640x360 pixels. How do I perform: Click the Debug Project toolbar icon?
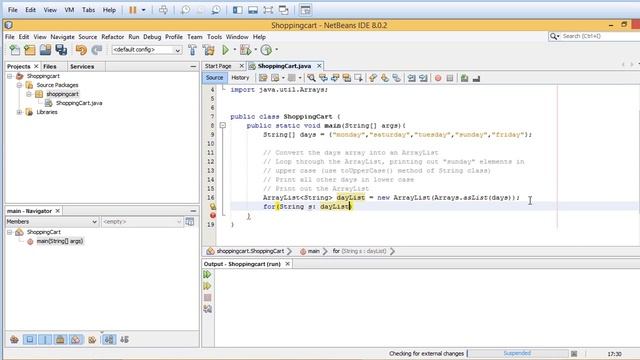(x=245, y=50)
